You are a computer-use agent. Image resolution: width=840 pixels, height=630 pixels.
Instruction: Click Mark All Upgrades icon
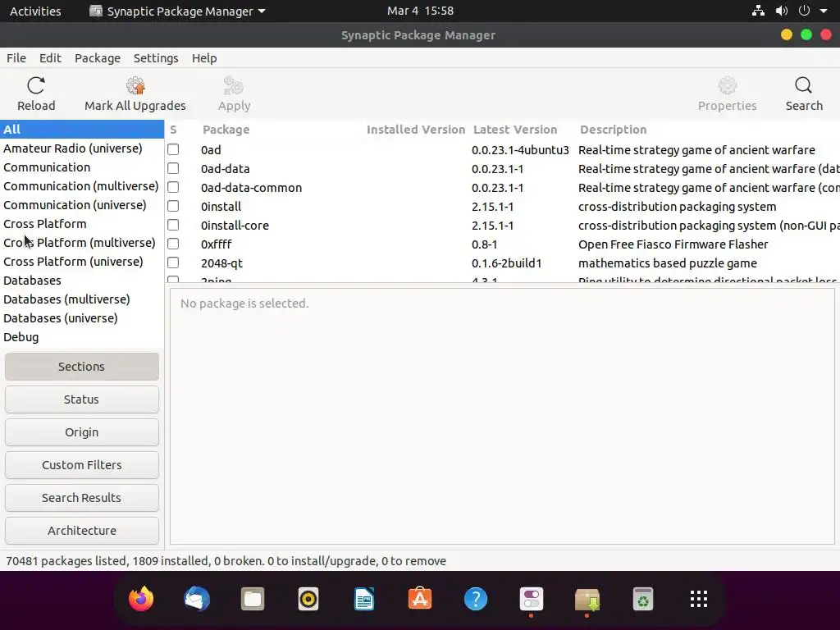135,85
